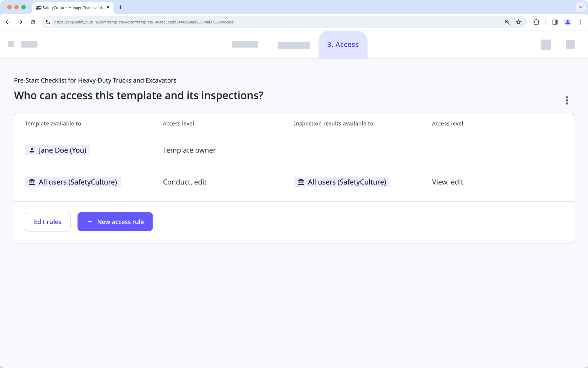This screenshot has width=588, height=368.
Task: Click the Edit rules button
Action: pyautogui.click(x=47, y=222)
